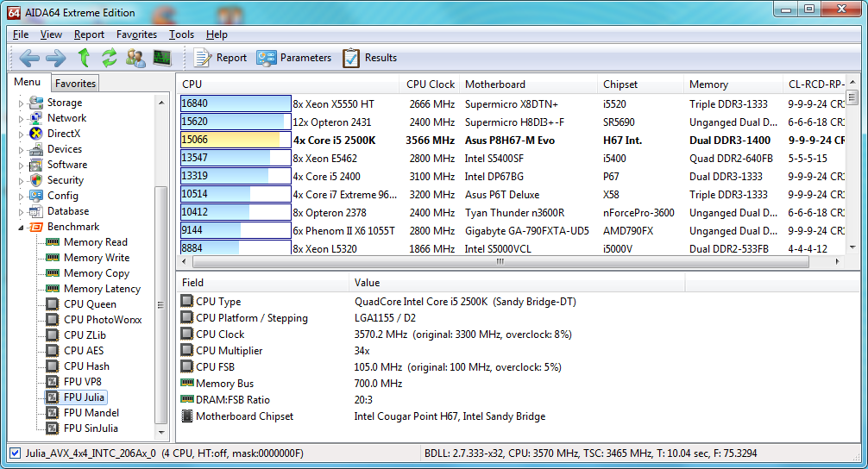Open the Memory Write benchmark
The height and width of the screenshot is (469, 868).
point(97,258)
